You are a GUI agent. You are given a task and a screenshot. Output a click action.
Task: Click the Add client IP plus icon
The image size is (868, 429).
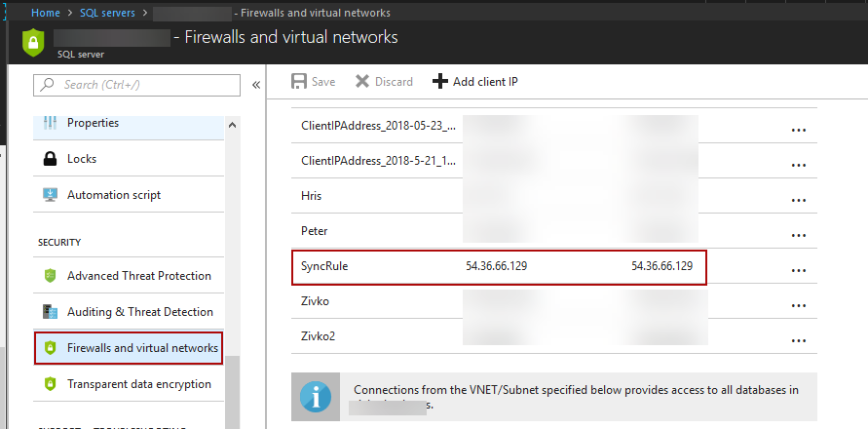click(x=440, y=82)
